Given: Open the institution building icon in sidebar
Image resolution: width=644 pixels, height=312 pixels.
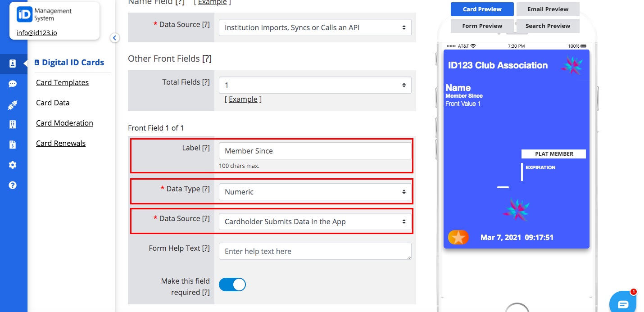Looking at the screenshot, I should click(14, 124).
